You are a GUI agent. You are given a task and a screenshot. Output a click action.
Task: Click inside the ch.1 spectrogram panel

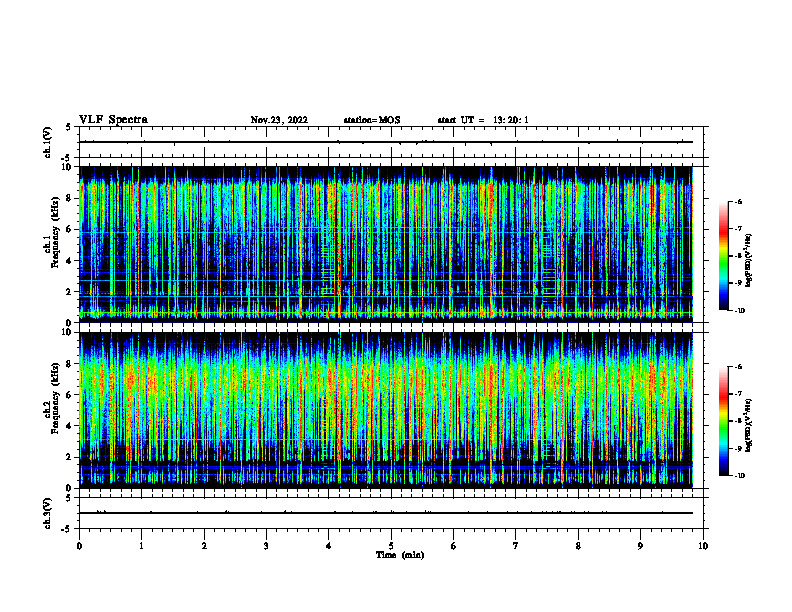tap(386, 244)
